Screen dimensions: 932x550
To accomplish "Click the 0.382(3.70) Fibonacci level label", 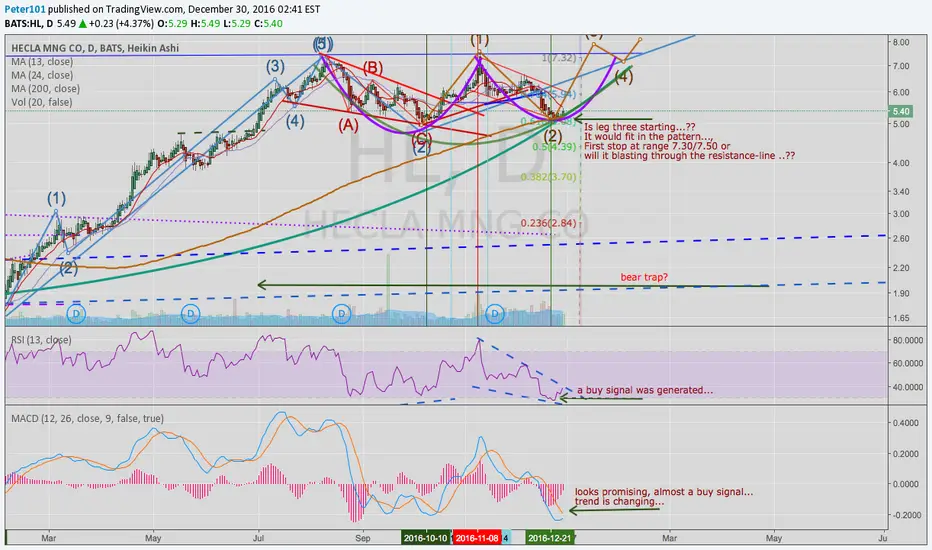I will [x=549, y=177].
